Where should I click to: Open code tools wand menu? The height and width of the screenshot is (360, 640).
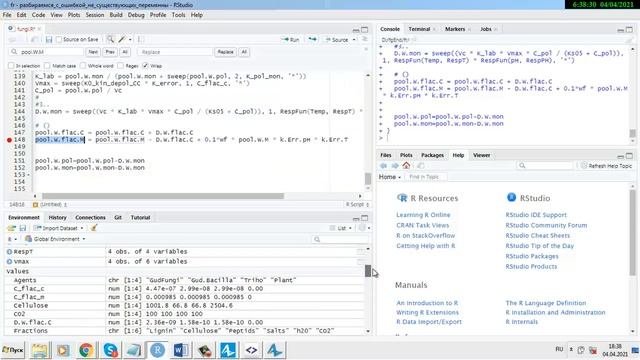(x=124, y=40)
